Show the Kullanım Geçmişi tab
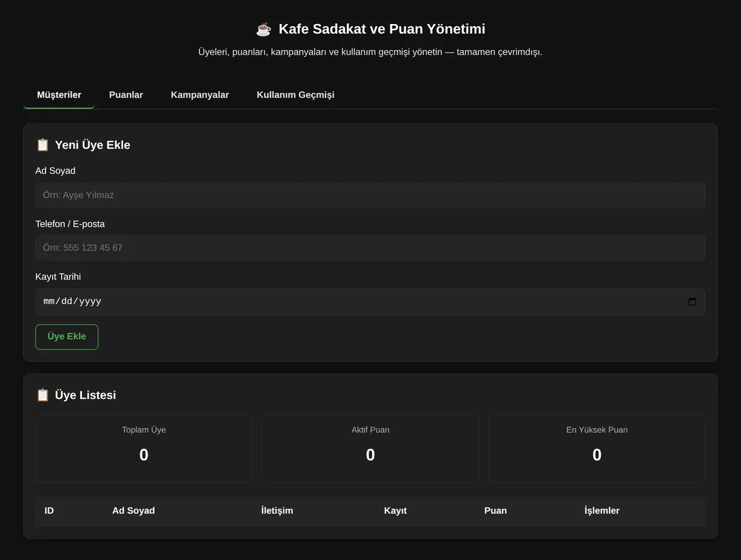 [x=296, y=95]
